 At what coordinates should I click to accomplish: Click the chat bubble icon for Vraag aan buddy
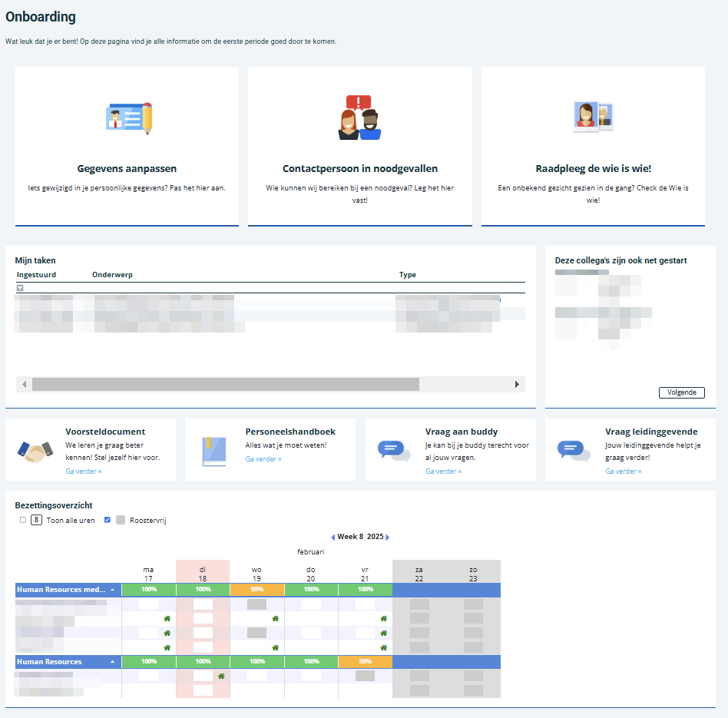click(x=394, y=451)
